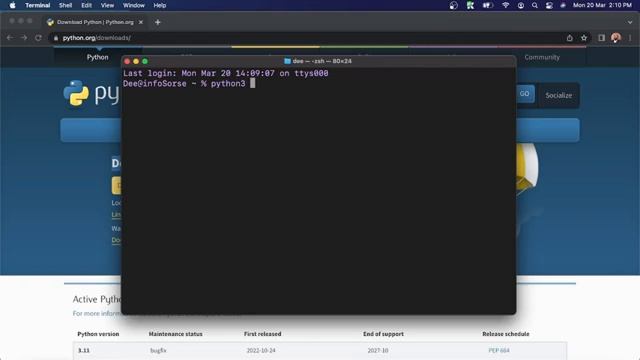
Task: Close the Download Python browser tab
Action: pos(141,22)
